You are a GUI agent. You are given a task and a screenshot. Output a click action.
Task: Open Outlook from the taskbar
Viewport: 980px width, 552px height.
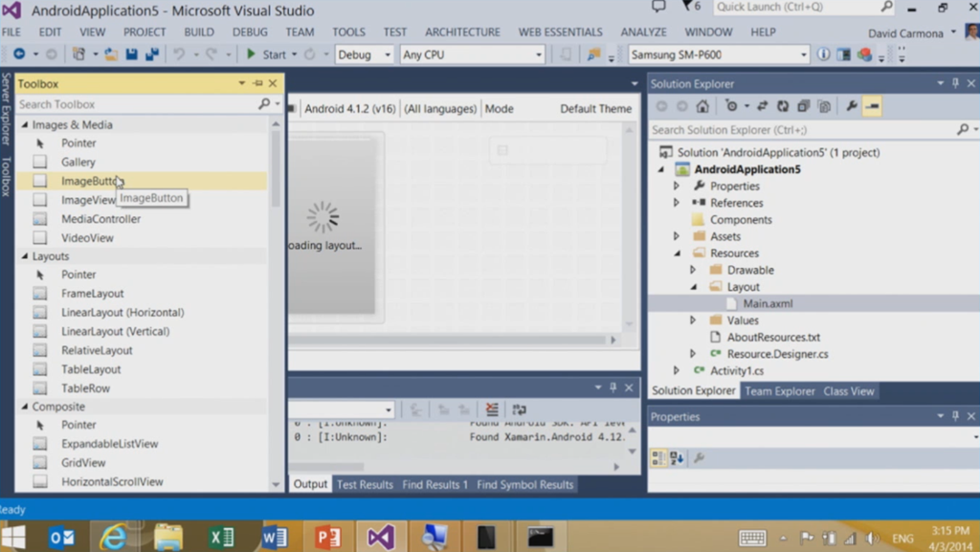[61, 537]
